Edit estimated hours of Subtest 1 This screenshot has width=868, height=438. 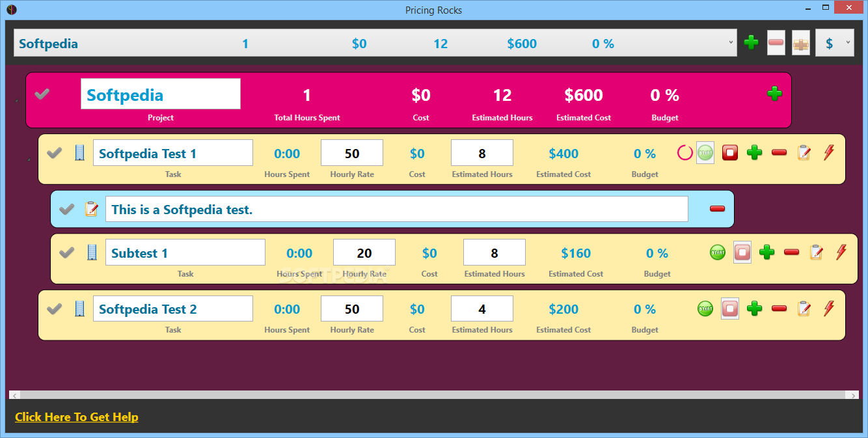[495, 253]
